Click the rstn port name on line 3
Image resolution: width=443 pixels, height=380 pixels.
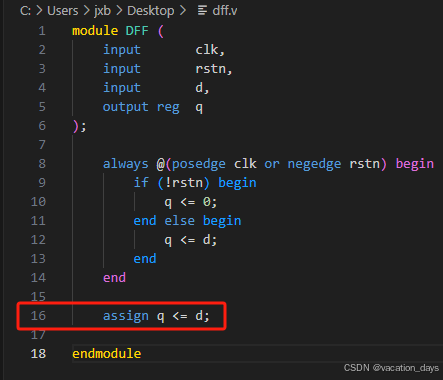pyautogui.click(x=211, y=69)
